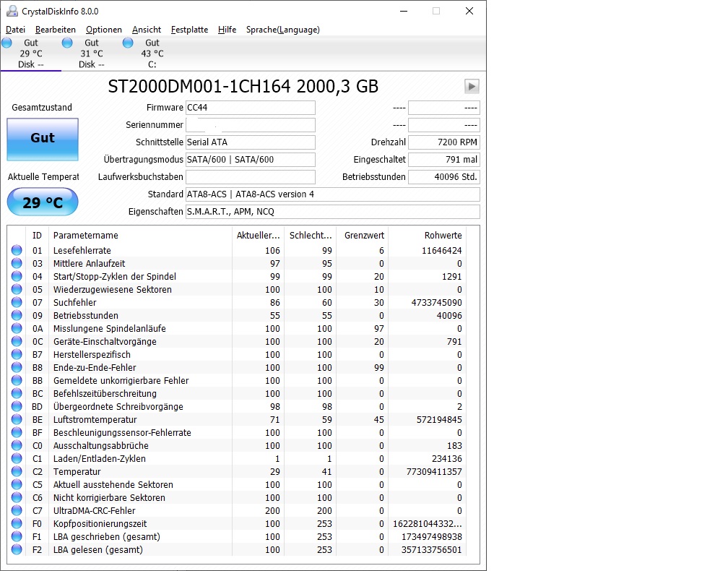Click status orb for Gemeldete unkorrigierbare Fehler
The height and width of the screenshot is (571, 728).
tap(17, 380)
